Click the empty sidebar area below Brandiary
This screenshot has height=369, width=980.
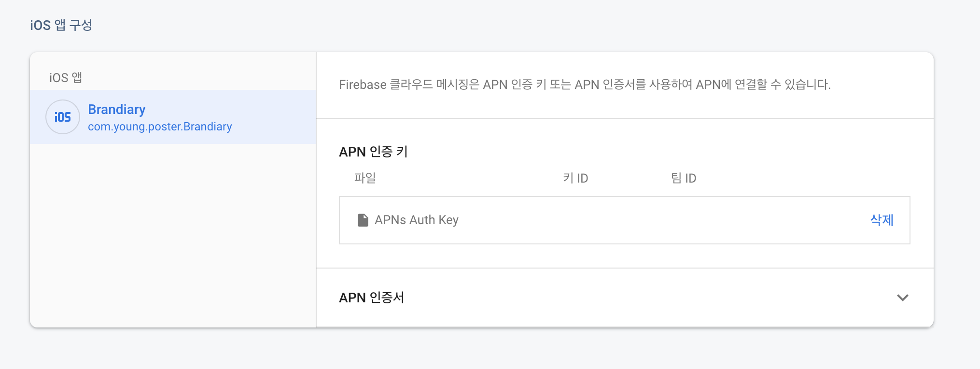click(x=173, y=234)
